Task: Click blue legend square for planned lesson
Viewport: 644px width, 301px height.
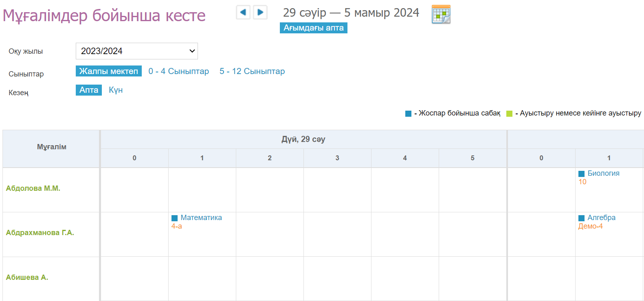Action: click(408, 113)
